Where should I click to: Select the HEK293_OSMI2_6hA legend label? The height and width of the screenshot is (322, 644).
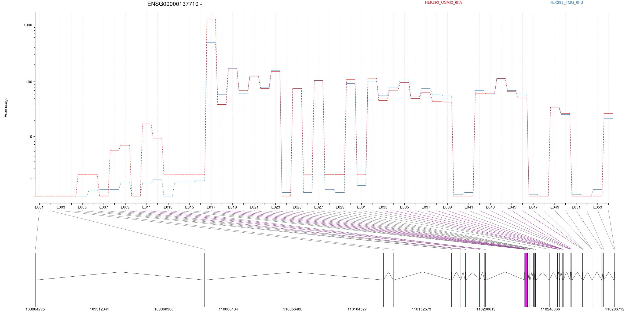(x=443, y=2)
